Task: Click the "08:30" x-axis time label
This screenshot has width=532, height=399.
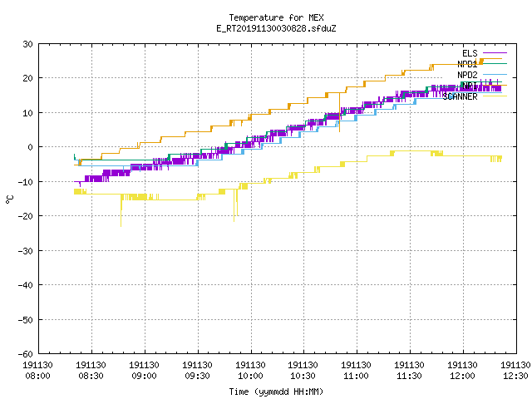Action: (91, 376)
